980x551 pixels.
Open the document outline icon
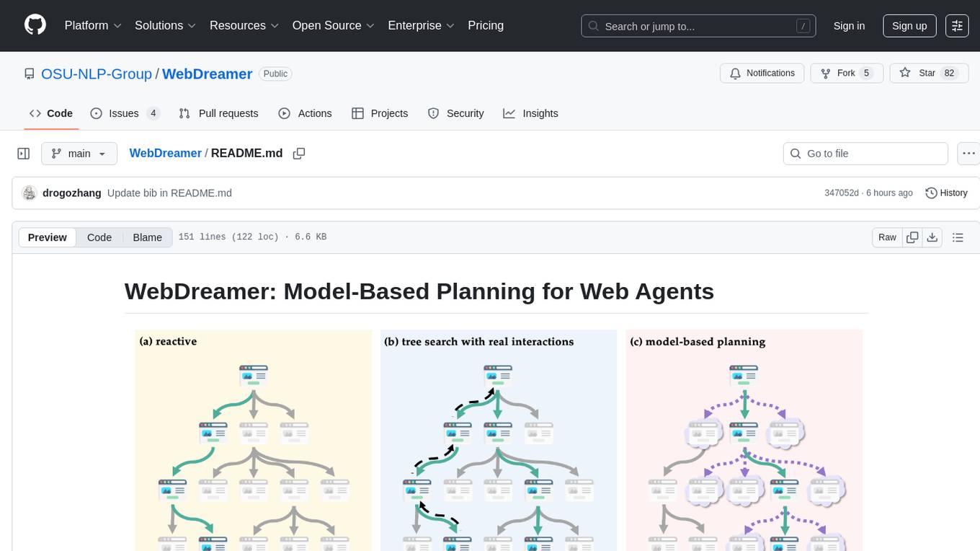coord(958,237)
